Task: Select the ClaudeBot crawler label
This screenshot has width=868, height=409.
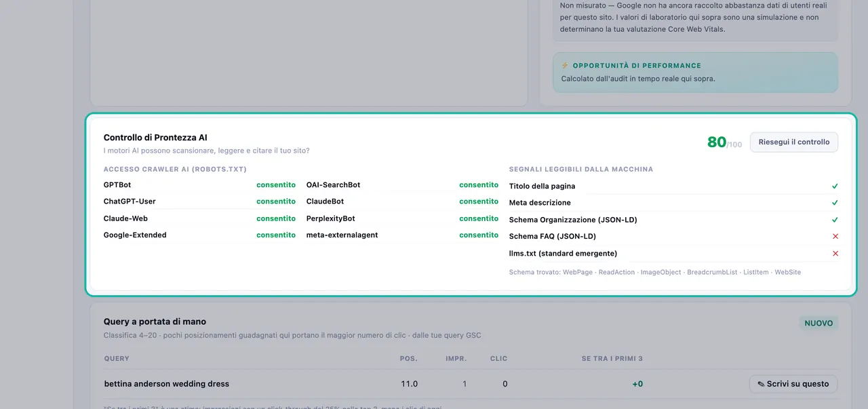Action: 325,201
